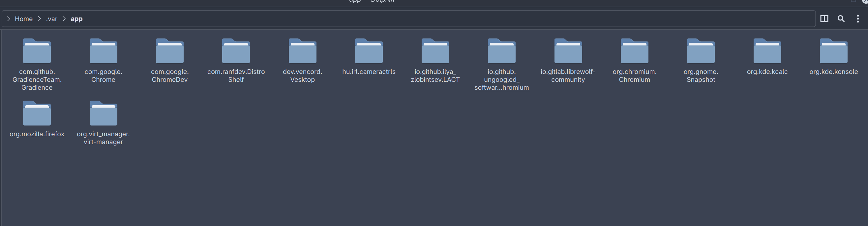Click the org.mozilla.firefox folder name
The height and width of the screenshot is (226, 868).
click(x=37, y=134)
